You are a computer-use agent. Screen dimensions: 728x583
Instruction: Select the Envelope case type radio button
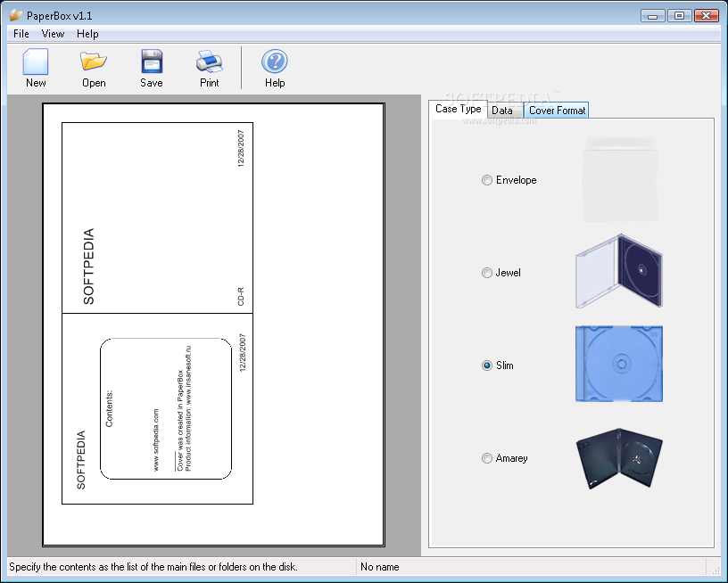pyautogui.click(x=486, y=180)
